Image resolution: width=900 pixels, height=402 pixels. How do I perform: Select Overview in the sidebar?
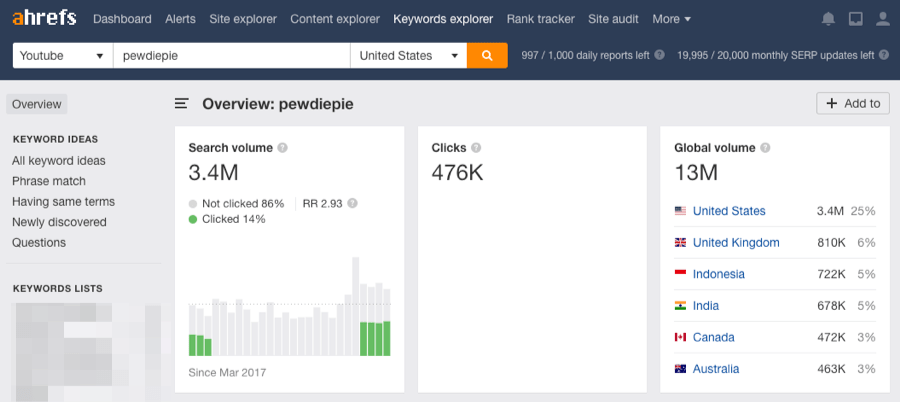[x=37, y=104]
